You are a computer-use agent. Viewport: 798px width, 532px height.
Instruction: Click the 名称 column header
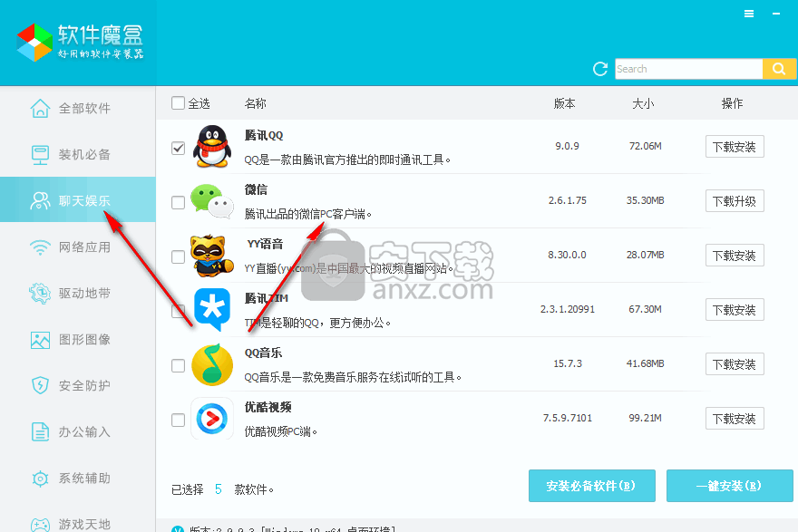[x=255, y=103]
